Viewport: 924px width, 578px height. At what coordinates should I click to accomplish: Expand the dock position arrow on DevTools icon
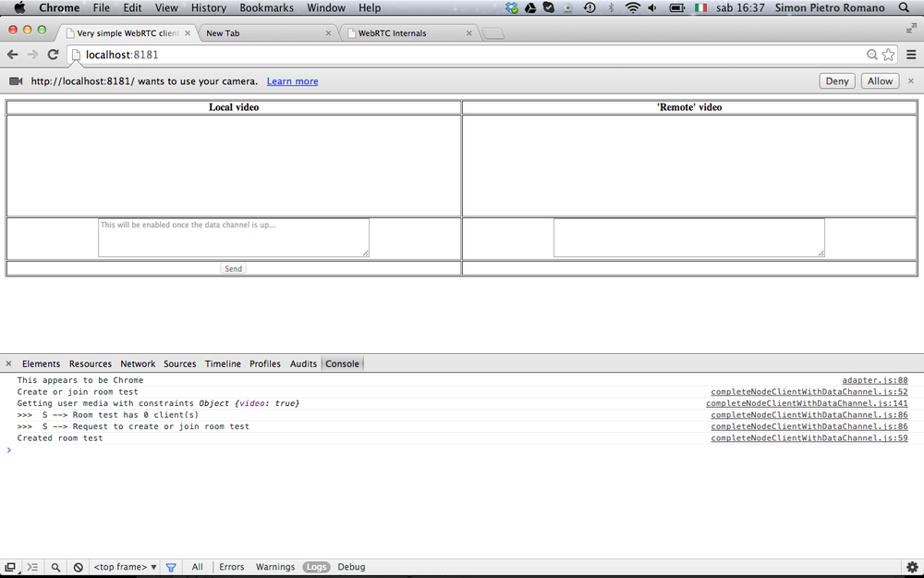pos(18,571)
